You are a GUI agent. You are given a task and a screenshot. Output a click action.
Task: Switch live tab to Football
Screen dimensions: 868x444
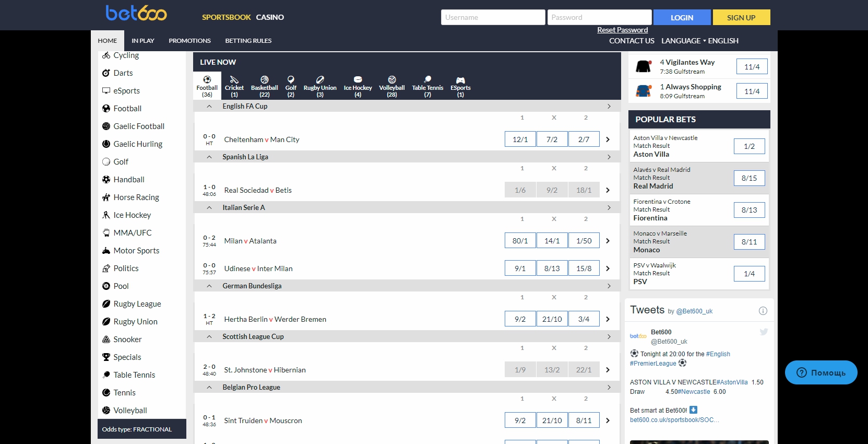coord(207,86)
